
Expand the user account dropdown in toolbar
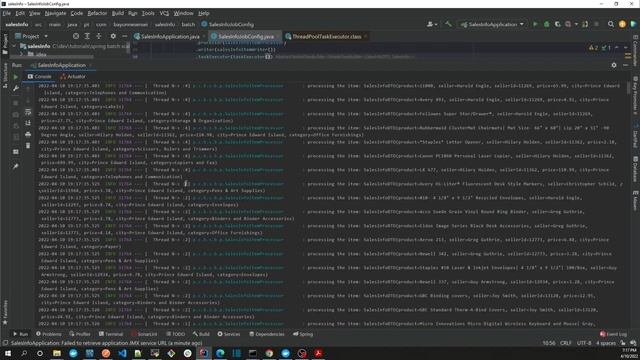pyautogui.click(x=432, y=24)
